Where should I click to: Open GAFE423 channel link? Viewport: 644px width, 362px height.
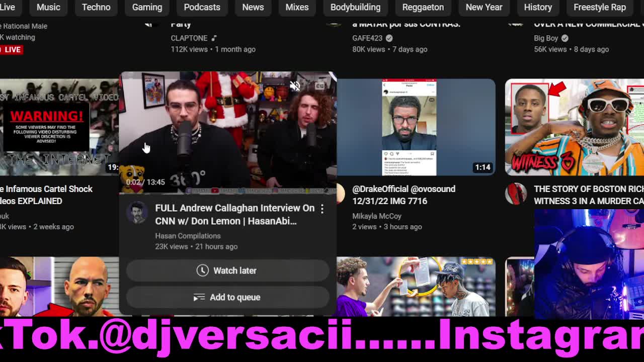(367, 38)
